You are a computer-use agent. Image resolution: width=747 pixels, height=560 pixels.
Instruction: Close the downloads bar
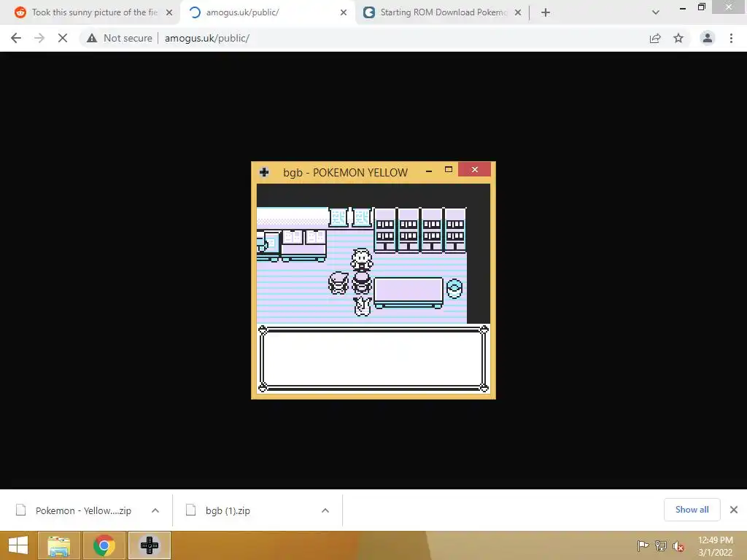(734, 510)
